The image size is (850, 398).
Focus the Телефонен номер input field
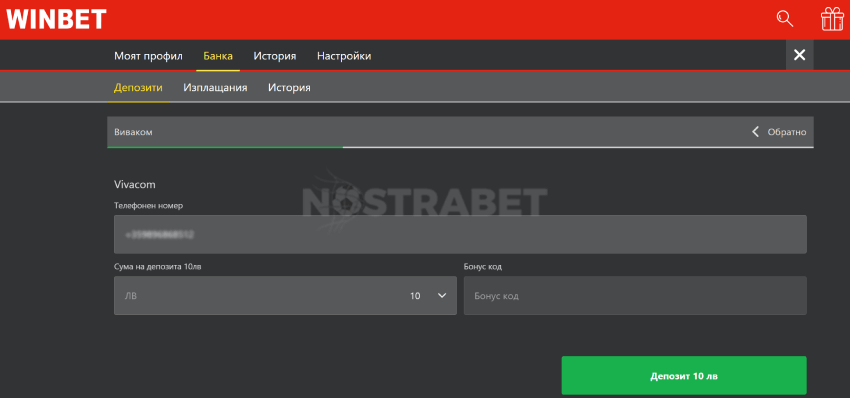tap(460, 234)
